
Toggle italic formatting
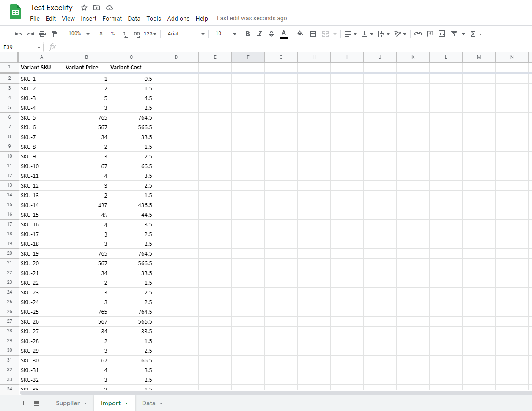tap(259, 34)
